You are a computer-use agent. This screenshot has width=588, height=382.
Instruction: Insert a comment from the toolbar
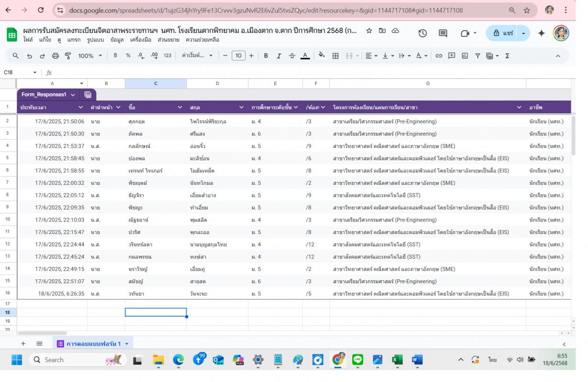(x=452, y=56)
